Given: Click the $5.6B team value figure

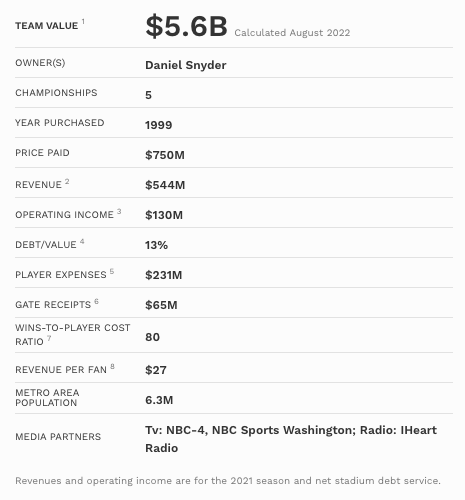Looking at the screenshot, I should coord(186,26).
